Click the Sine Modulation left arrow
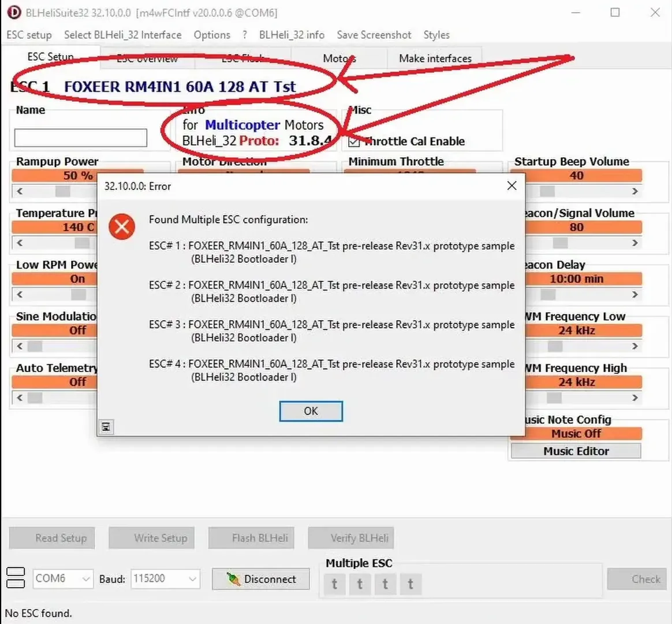 coord(20,346)
